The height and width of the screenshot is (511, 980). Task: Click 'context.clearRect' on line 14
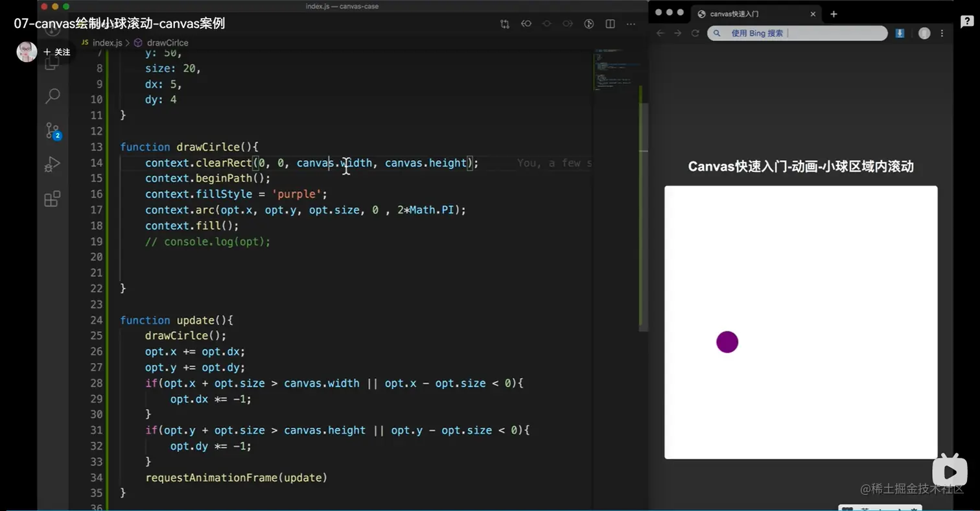(198, 163)
